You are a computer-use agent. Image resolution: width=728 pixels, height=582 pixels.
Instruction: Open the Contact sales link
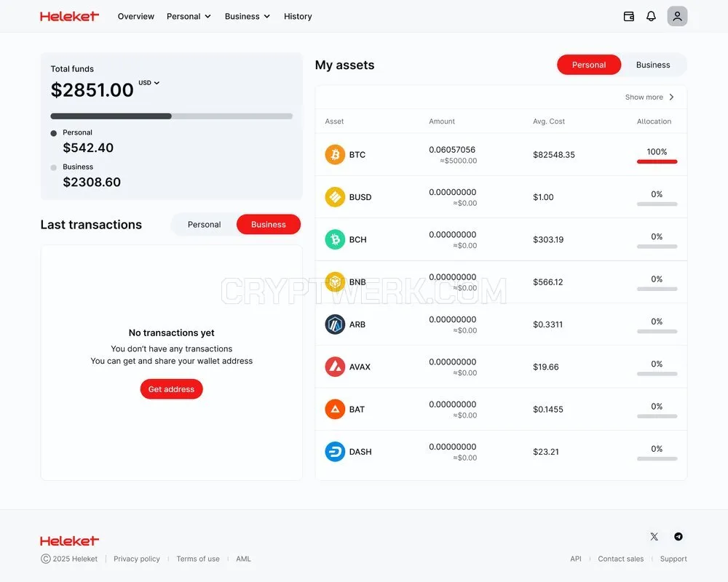click(621, 559)
